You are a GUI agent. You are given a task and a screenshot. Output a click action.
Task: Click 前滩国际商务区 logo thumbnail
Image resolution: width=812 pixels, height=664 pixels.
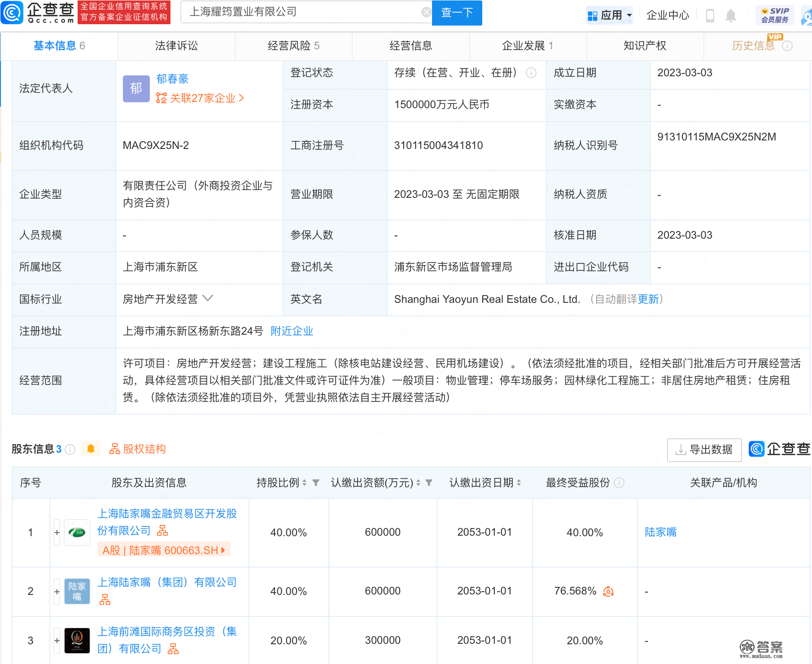click(77, 641)
